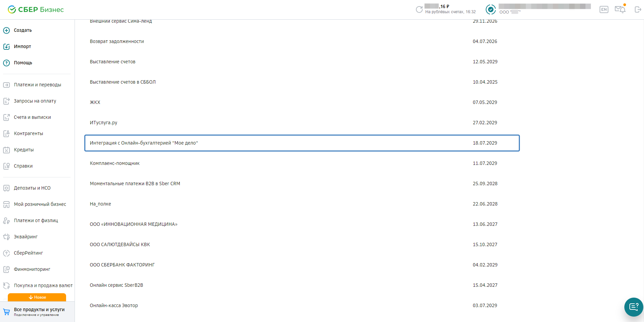Open Депозиты и НСО link

32,188
